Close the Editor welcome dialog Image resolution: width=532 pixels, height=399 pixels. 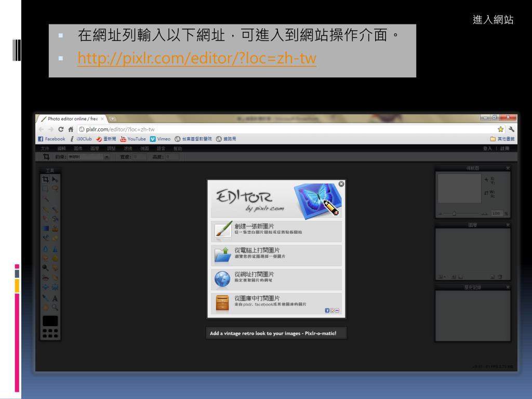pos(341,183)
